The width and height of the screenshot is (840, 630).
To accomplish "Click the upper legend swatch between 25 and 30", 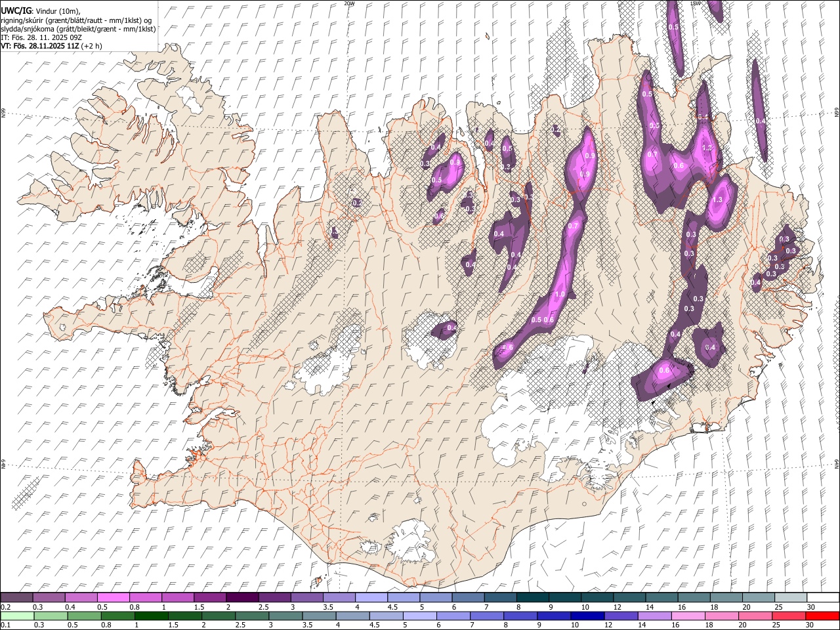I will [x=790, y=597].
